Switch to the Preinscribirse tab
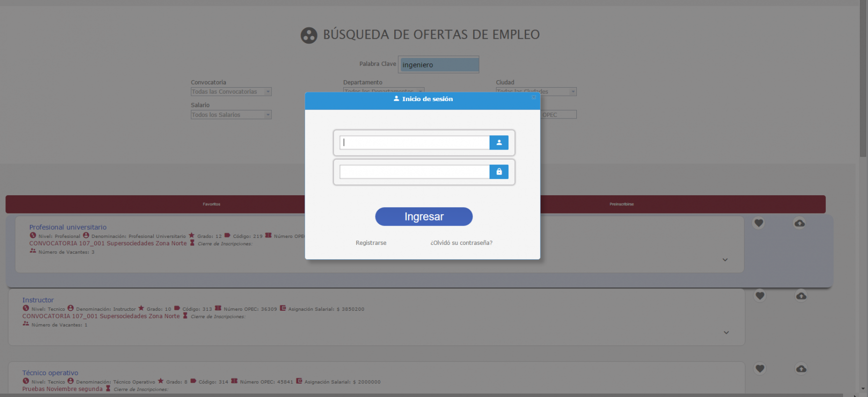 [x=621, y=204]
